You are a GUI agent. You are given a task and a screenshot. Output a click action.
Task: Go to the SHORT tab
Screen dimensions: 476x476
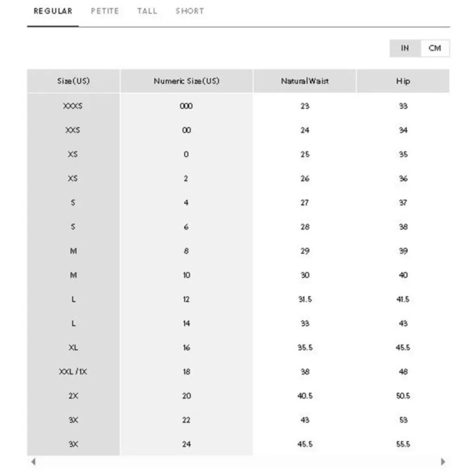click(189, 11)
